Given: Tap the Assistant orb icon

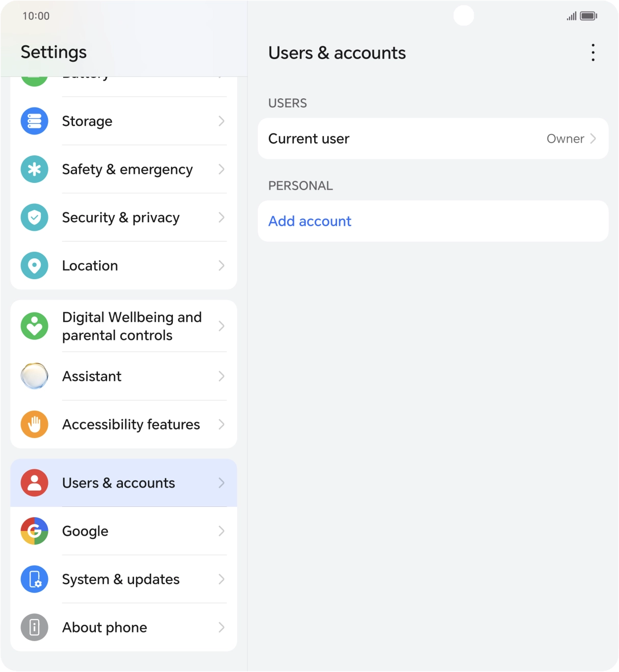Looking at the screenshot, I should 34,376.
